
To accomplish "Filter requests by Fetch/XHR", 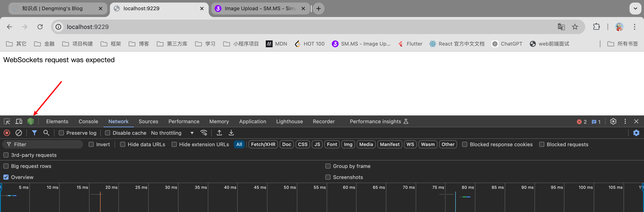I will point(263,144).
